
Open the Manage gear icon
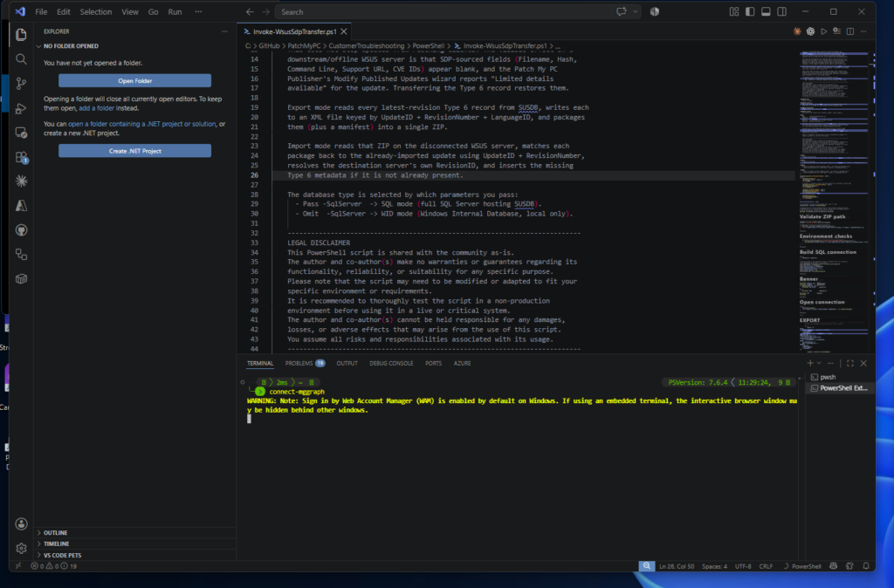coord(21,548)
